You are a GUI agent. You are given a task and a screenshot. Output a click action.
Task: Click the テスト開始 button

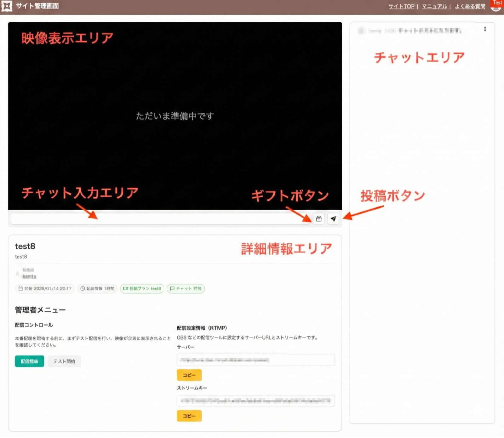64,361
